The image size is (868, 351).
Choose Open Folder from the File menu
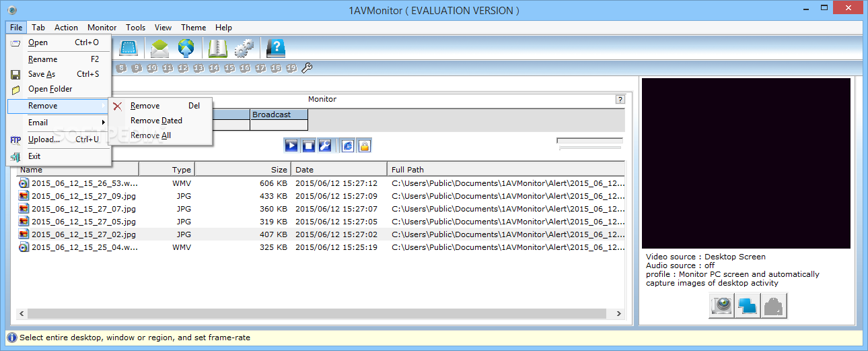(59, 89)
